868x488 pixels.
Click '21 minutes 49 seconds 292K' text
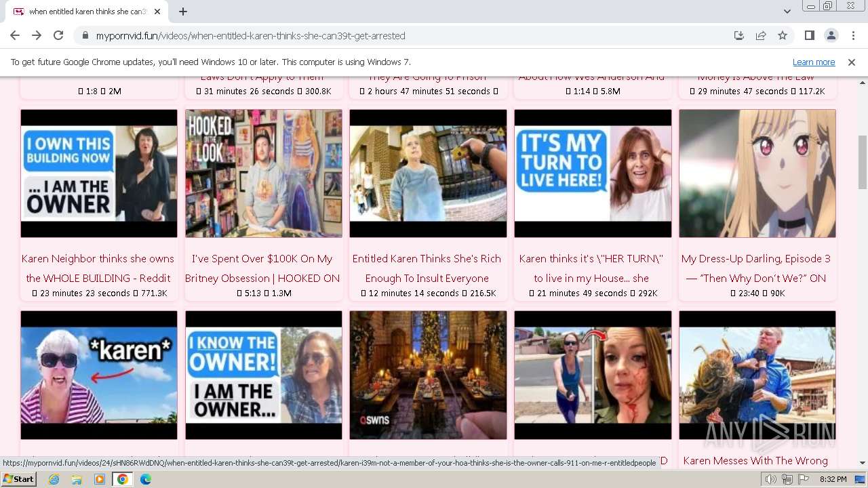coord(593,293)
